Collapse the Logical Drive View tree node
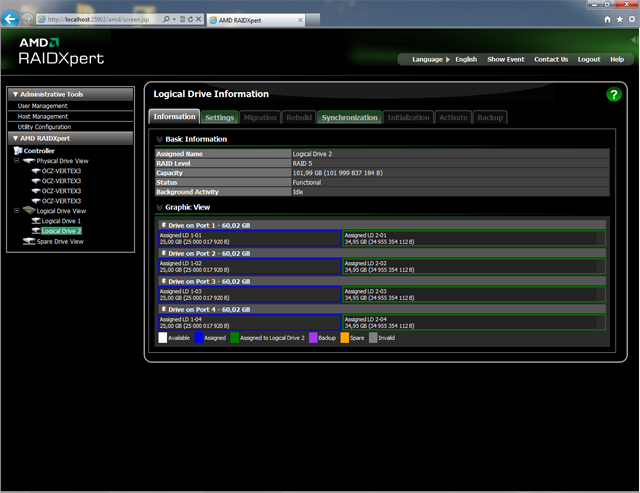This screenshot has height=493, width=640. pos(16,211)
